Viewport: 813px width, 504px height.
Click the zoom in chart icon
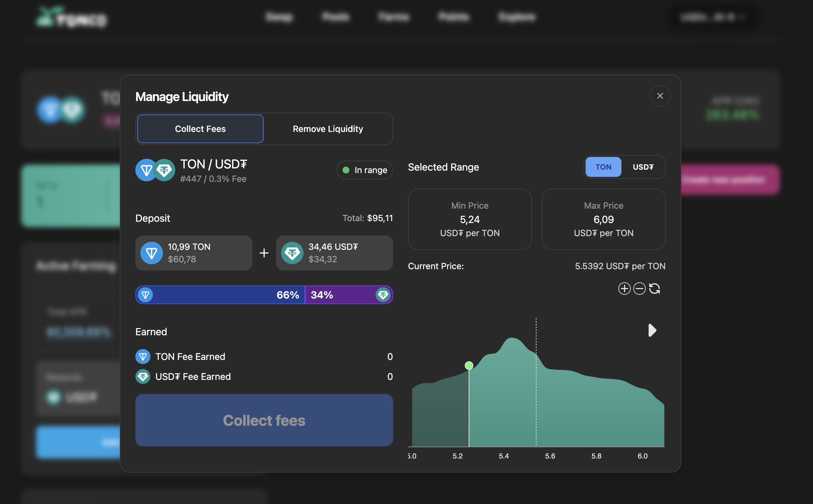point(624,289)
